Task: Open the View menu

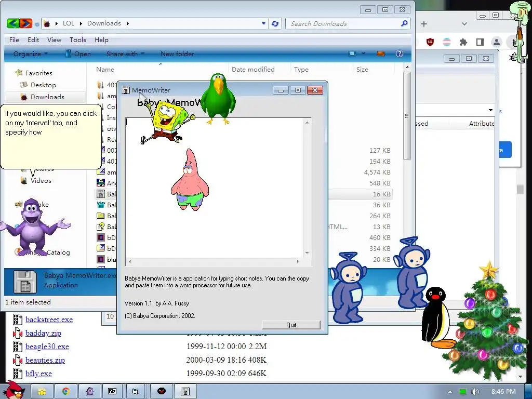Action: [54, 39]
